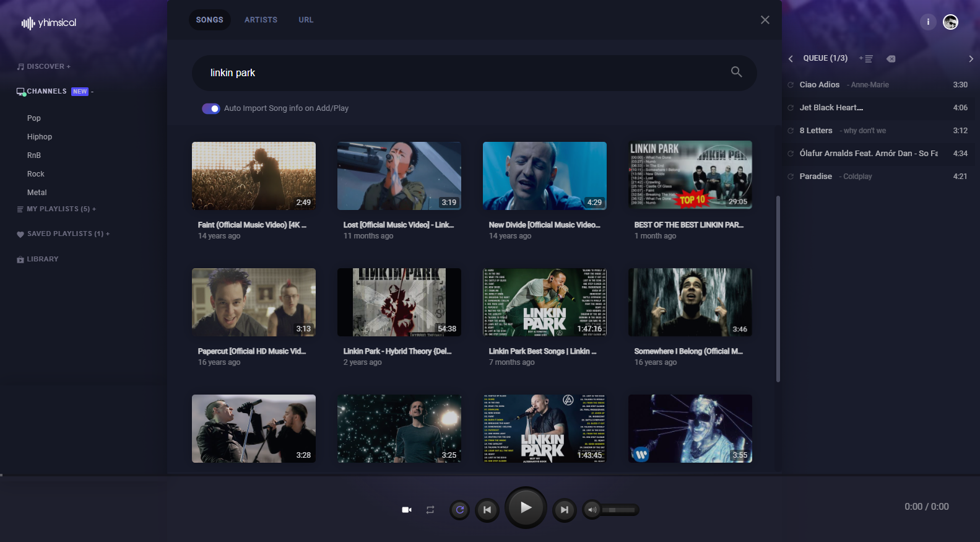Collapse queue panel with right chevron

971,59
